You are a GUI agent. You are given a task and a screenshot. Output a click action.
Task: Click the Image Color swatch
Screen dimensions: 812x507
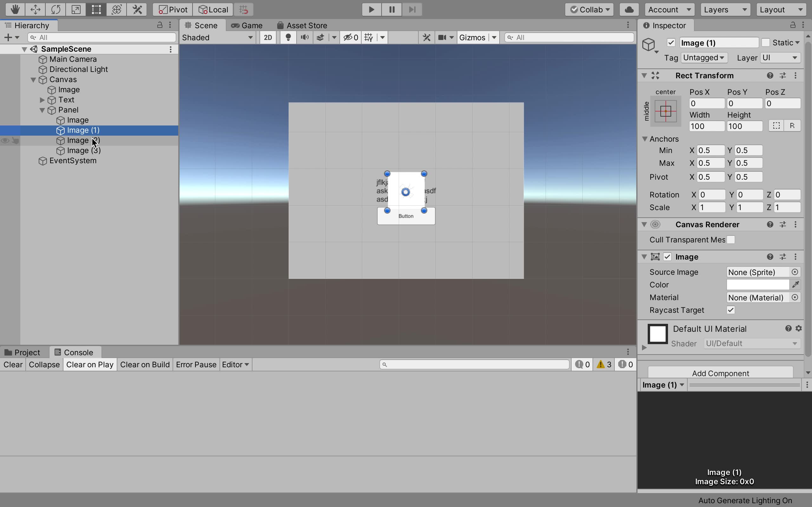[757, 285]
